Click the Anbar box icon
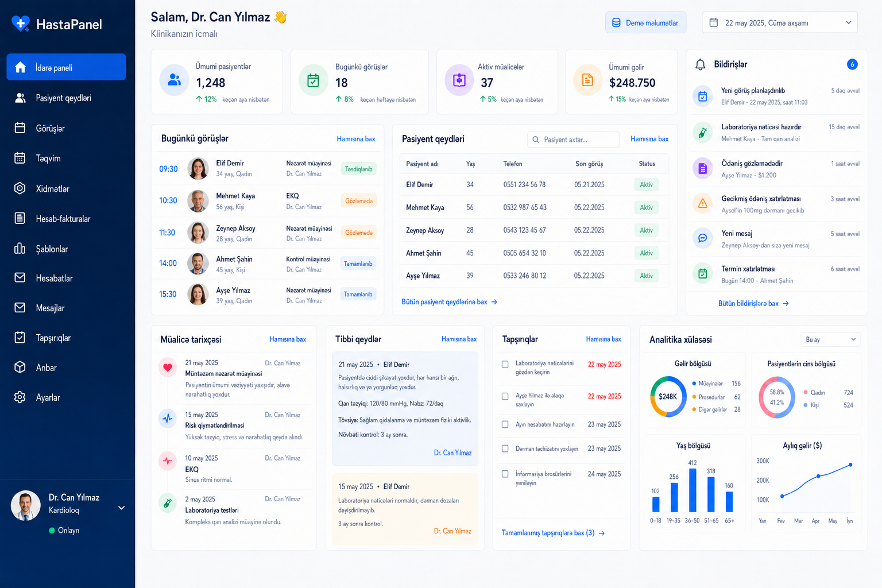The height and width of the screenshot is (588, 882). (20, 367)
